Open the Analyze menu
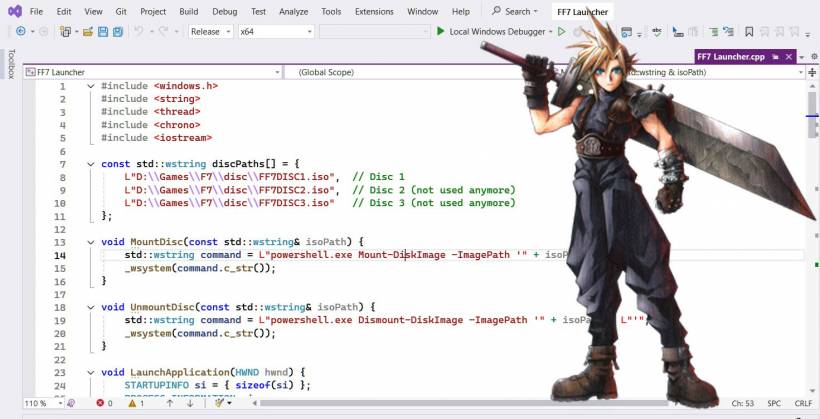 pyautogui.click(x=293, y=12)
